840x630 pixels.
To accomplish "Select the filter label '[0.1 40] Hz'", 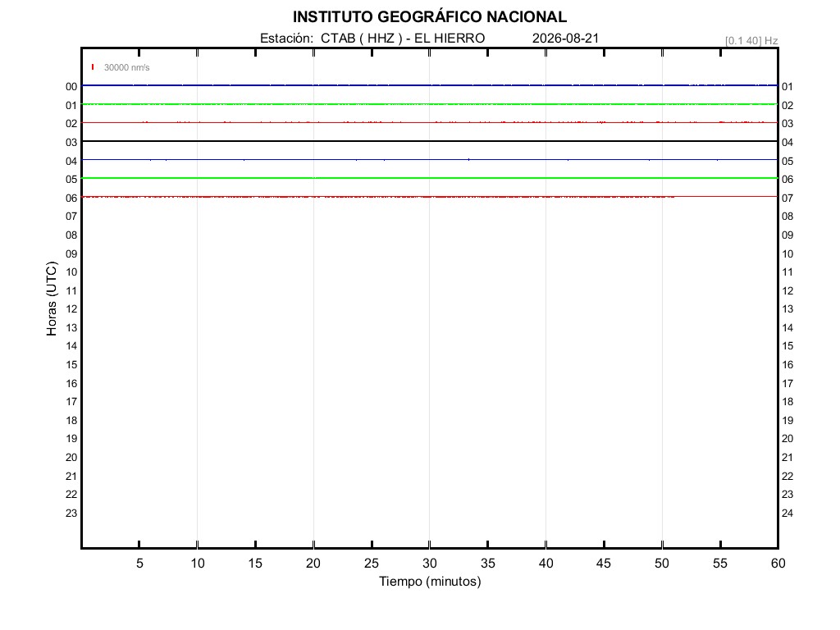I will (751, 41).
